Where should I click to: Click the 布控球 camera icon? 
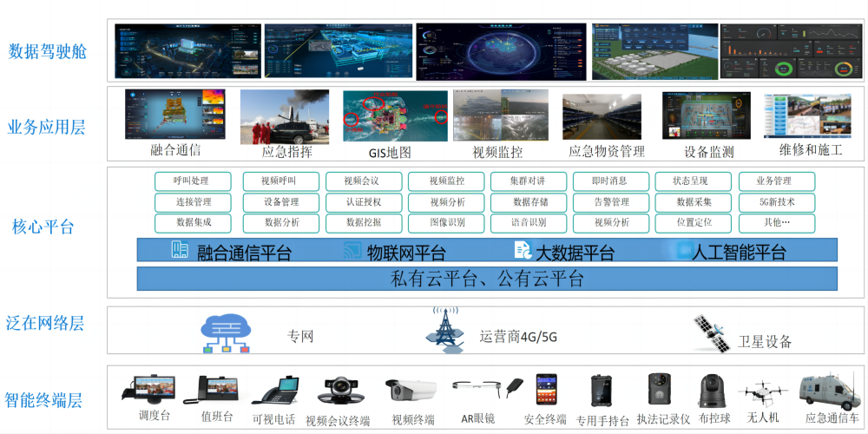pos(714,390)
